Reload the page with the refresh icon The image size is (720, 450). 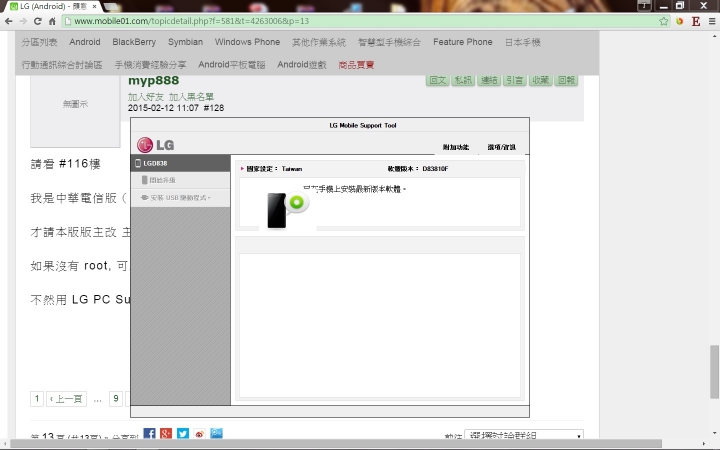click(x=38, y=21)
